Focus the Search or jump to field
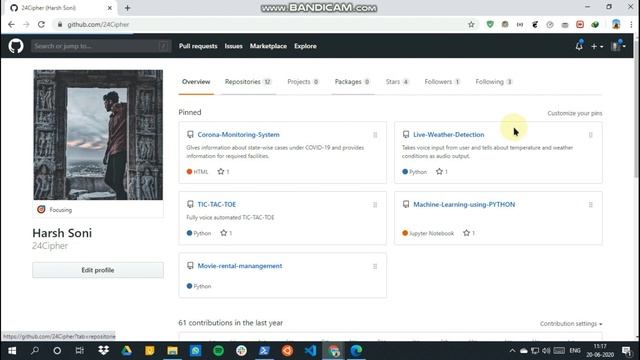 tap(101, 46)
